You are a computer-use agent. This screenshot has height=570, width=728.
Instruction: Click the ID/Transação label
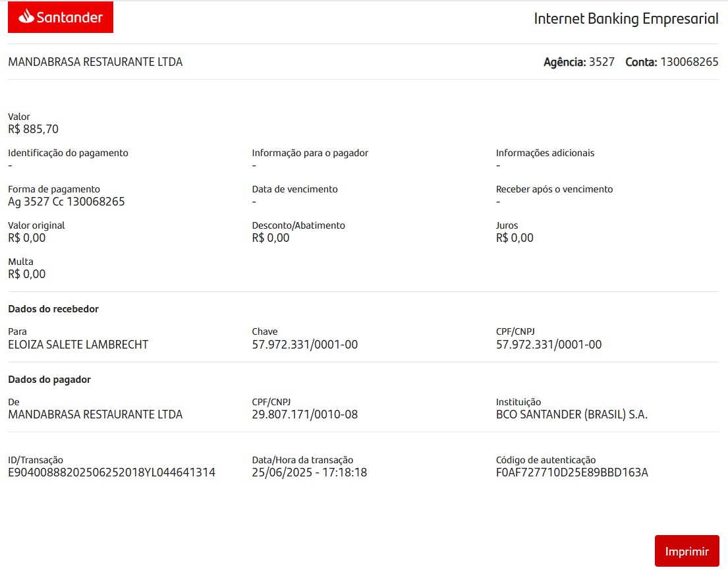pos(36,460)
